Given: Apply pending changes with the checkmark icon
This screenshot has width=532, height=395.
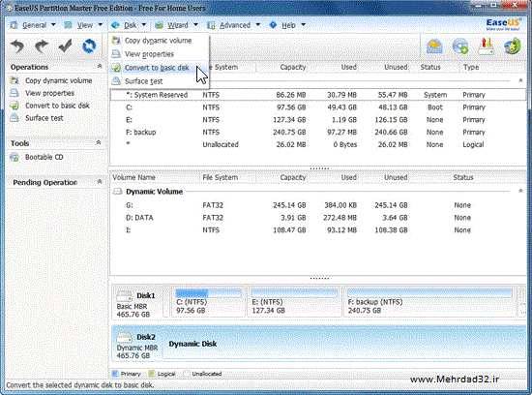Looking at the screenshot, I should click(65, 46).
